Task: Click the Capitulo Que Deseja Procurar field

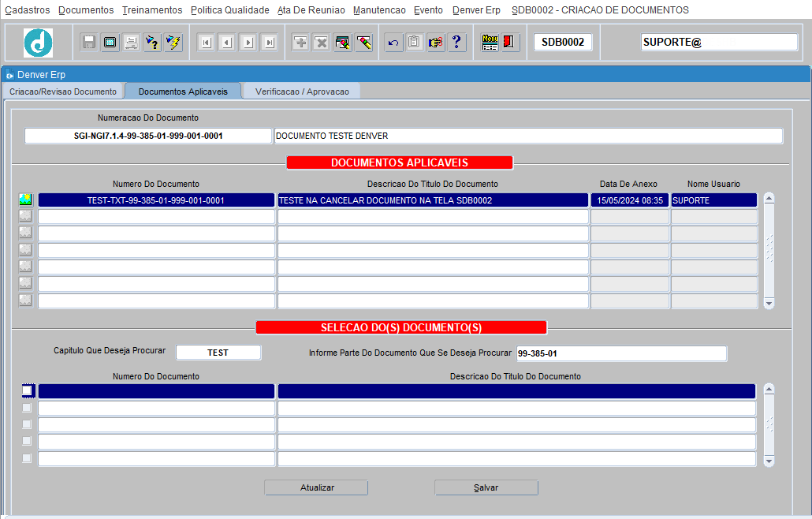Action: tap(218, 353)
